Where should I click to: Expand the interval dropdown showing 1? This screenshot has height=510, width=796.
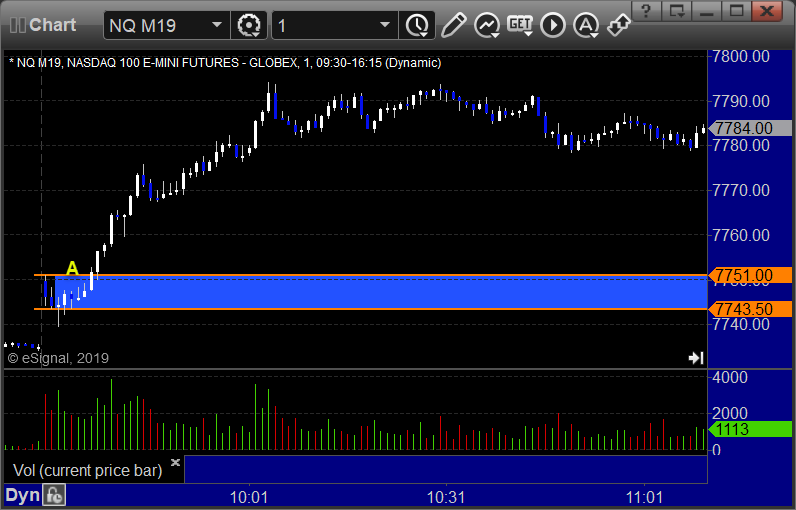pos(385,25)
